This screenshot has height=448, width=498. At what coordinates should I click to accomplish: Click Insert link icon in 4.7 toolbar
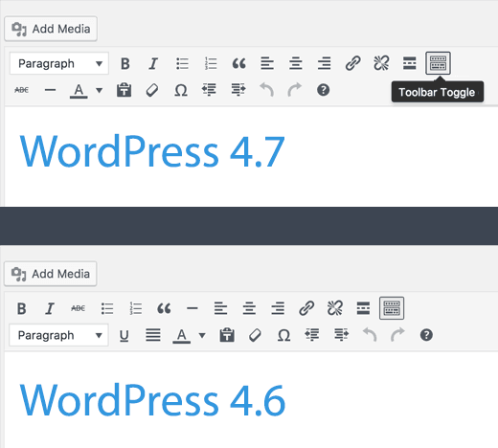352,63
